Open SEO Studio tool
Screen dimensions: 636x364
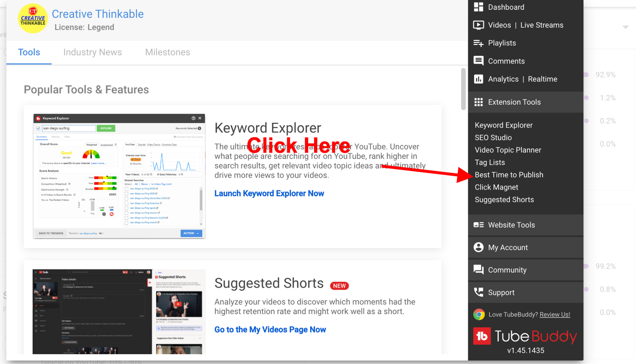[x=493, y=137]
